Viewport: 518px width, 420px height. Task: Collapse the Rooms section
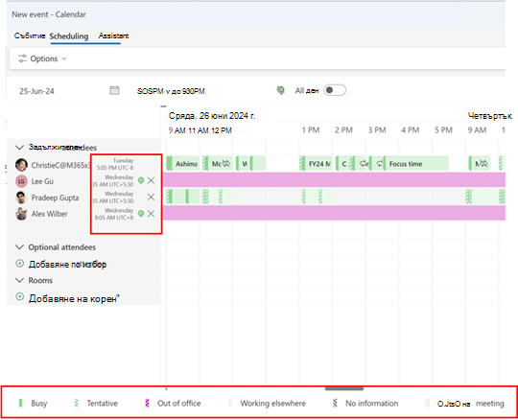(x=19, y=280)
